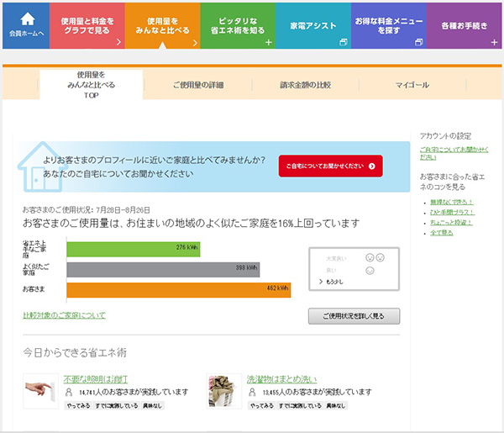Choose やってみる for the laundry tip
The height and width of the screenshot is (433, 504).
pos(261,405)
